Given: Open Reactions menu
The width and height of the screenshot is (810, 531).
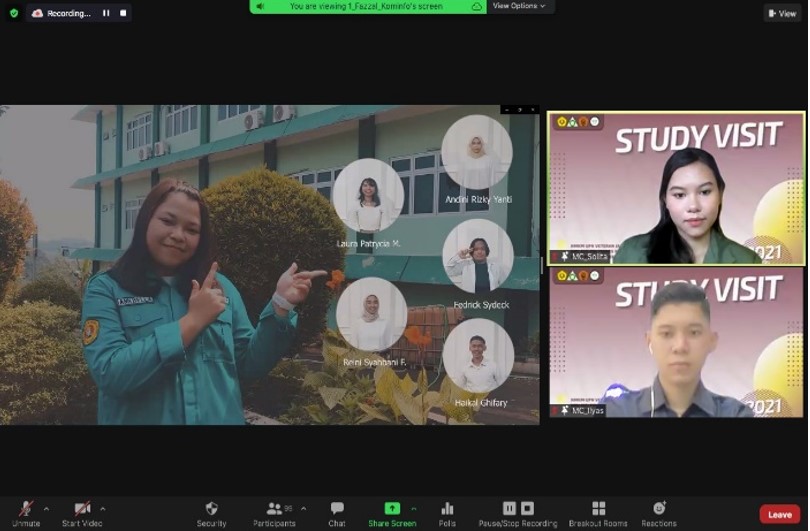Looking at the screenshot, I should (x=659, y=514).
